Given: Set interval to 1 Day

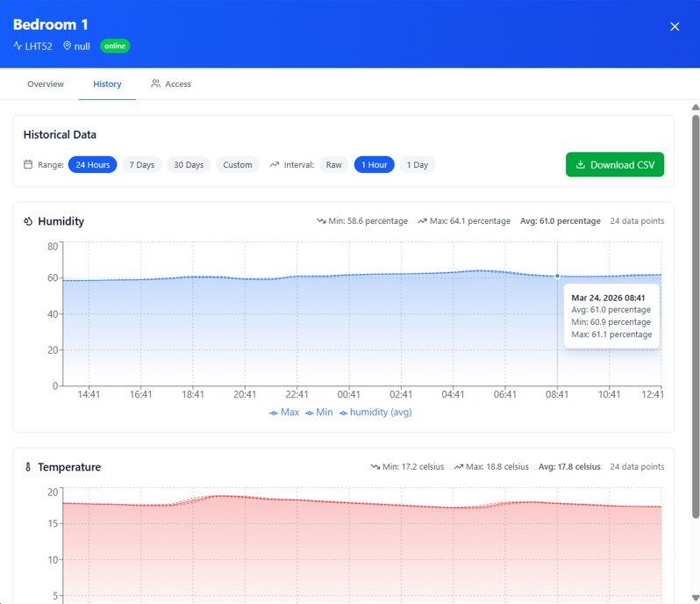Looking at the screenshot, I should click(418, 164).
